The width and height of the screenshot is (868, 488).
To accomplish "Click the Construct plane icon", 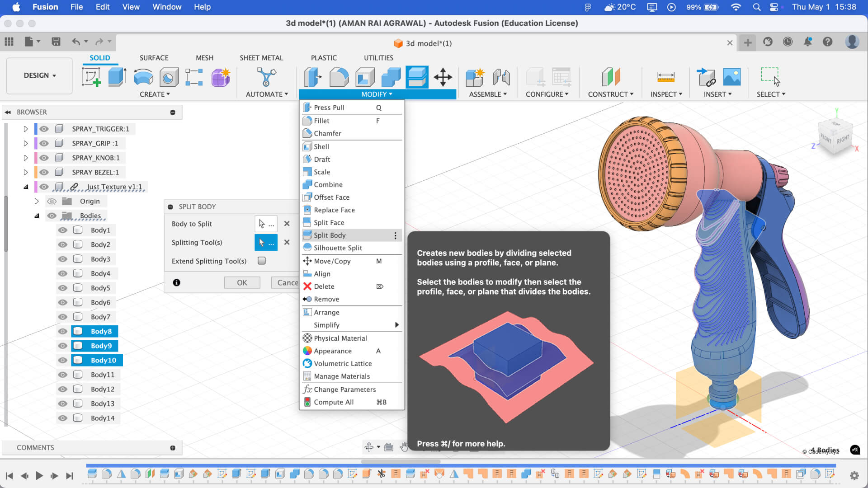I will click(611, 77).
